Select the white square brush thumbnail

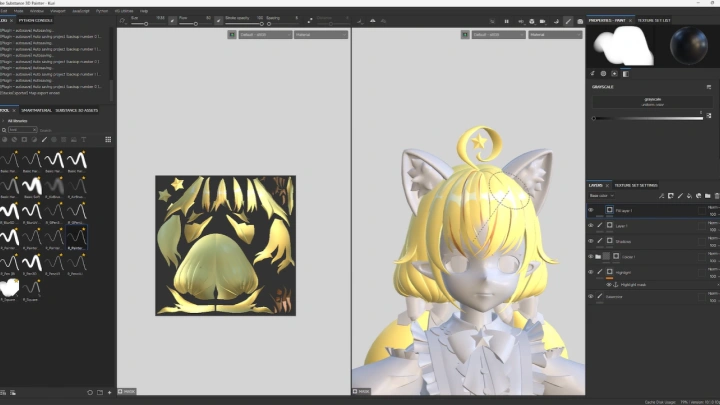9,288
